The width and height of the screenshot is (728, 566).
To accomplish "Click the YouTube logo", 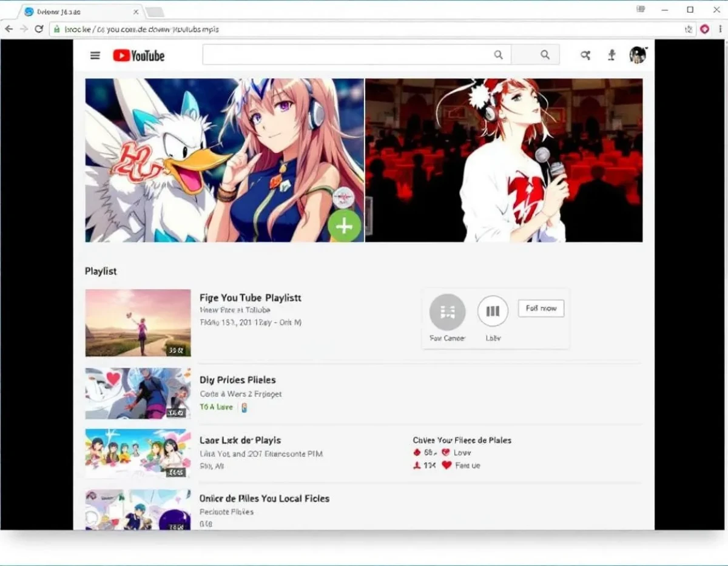I will click(139, 56).
